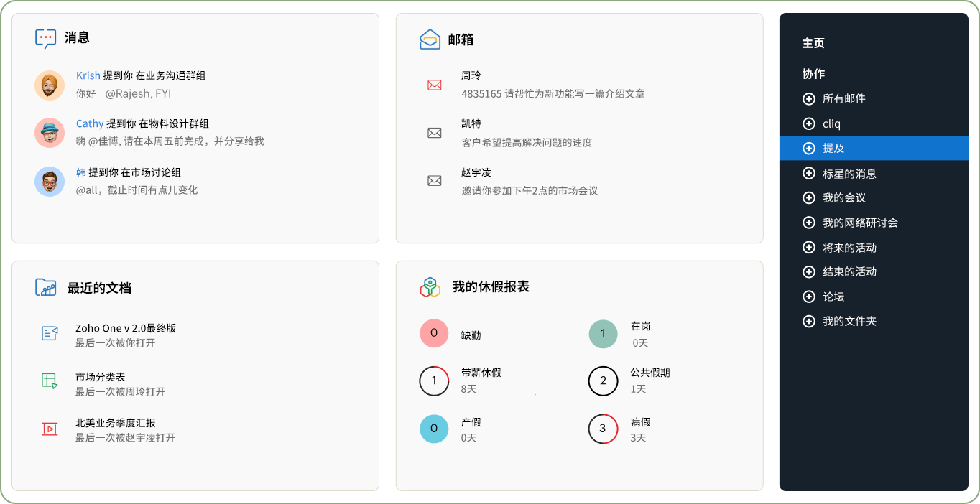Click the presentation icon beside 北美业务季度汇报
This screenshot has width=980, height=504.
50,429
